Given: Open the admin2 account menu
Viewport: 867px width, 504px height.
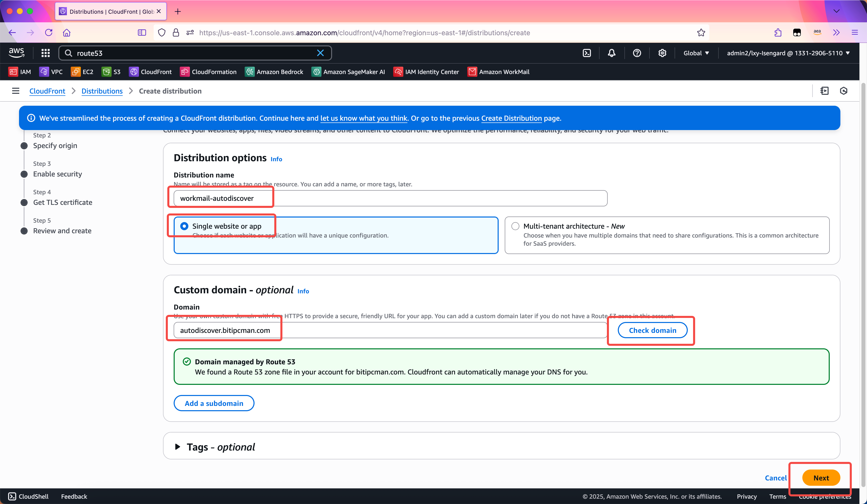Looking at the screenshot, I should click(788, 53).
